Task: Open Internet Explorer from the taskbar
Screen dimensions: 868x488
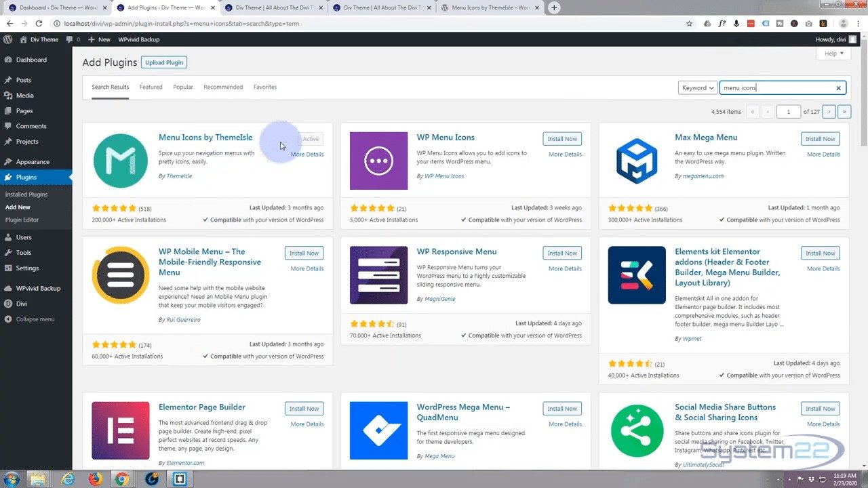Action: (x=68, y=479)
